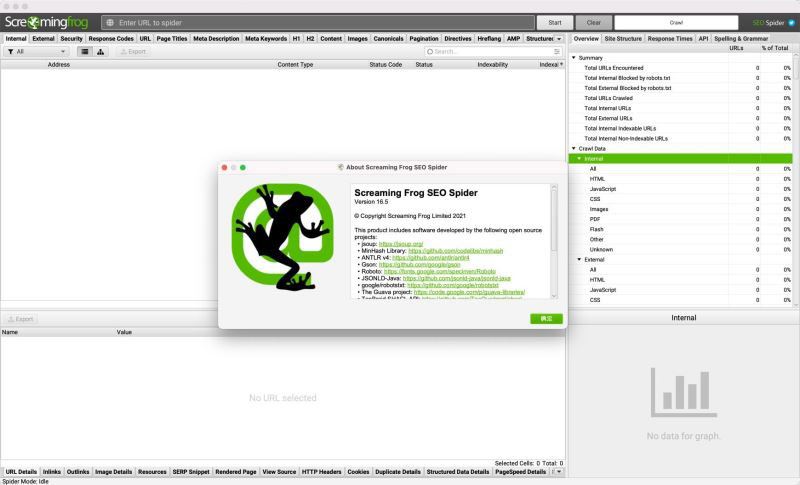Open the Guava project link

point(469,292)
